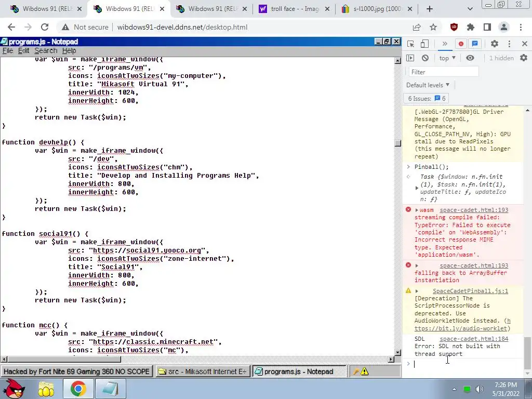Show hidden system tray icons
This screenshot has height=399, width=532.
click(454, 389)
